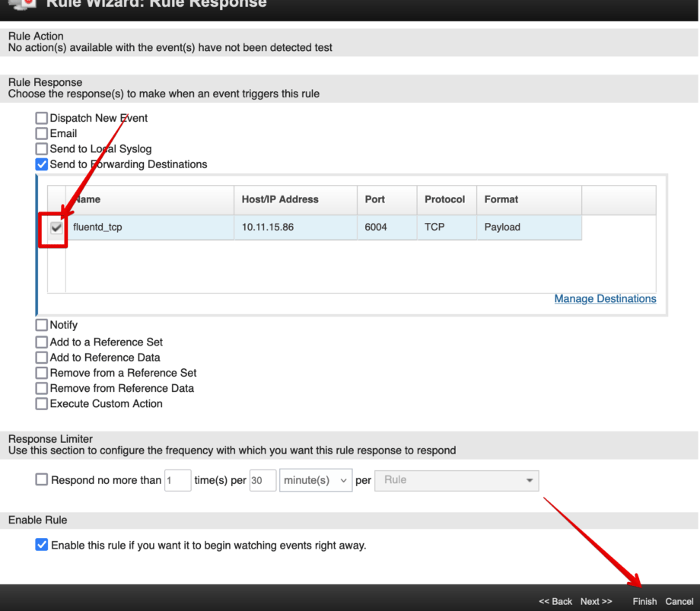Viewport: 700px width, 611px height.
Task: Check the Notify option
Action: (41, 325)
